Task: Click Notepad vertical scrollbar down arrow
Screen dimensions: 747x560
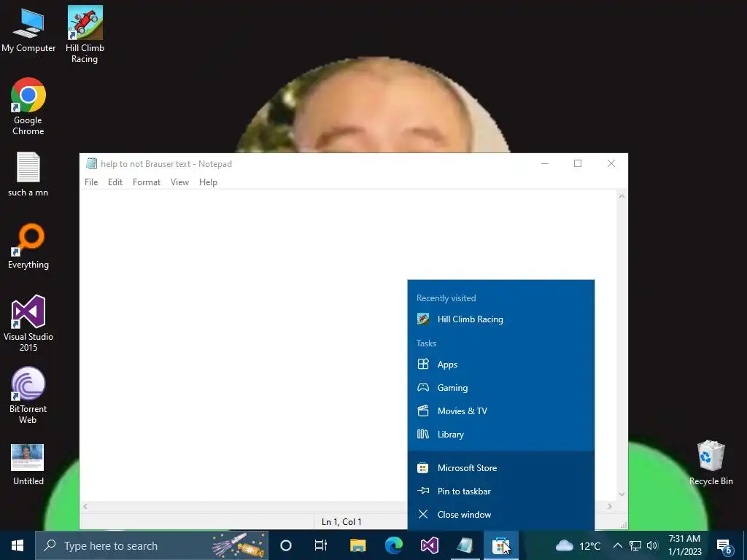Action: 622,494
